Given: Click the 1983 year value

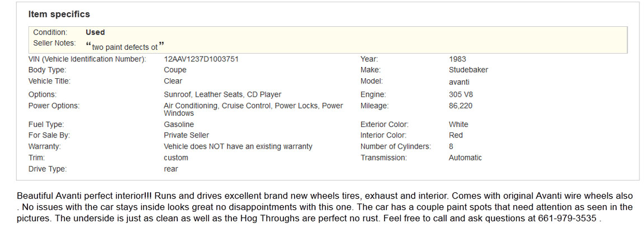Looking at the screenshot, I should [x=457, y=59].
